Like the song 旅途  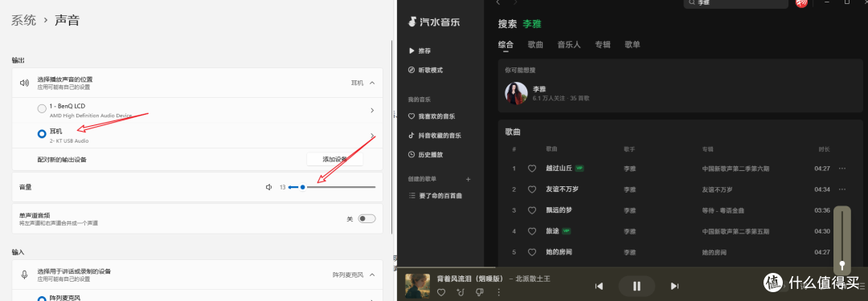[532, 231]
